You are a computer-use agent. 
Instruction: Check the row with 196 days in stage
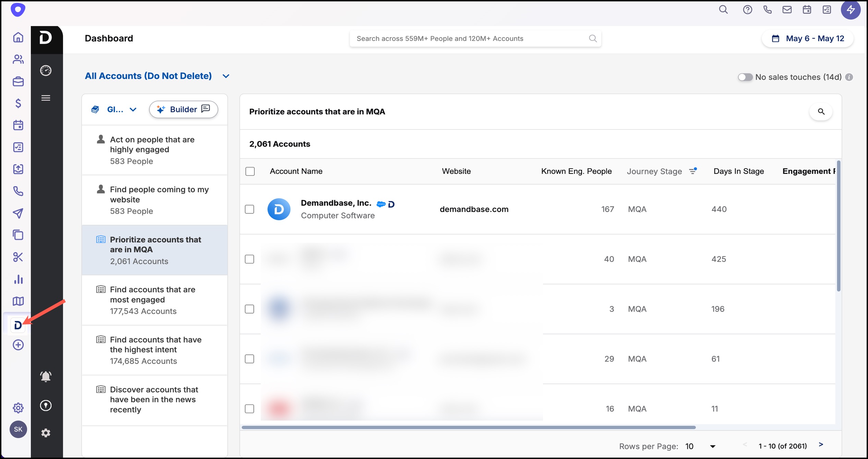(250, 309)
